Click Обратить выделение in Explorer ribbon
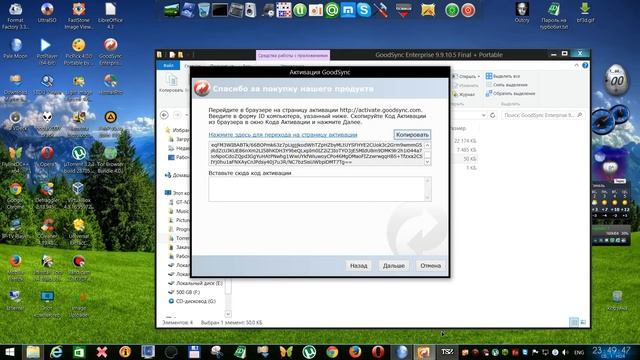Viewport: 640px width, 360px height. point(510,93)
